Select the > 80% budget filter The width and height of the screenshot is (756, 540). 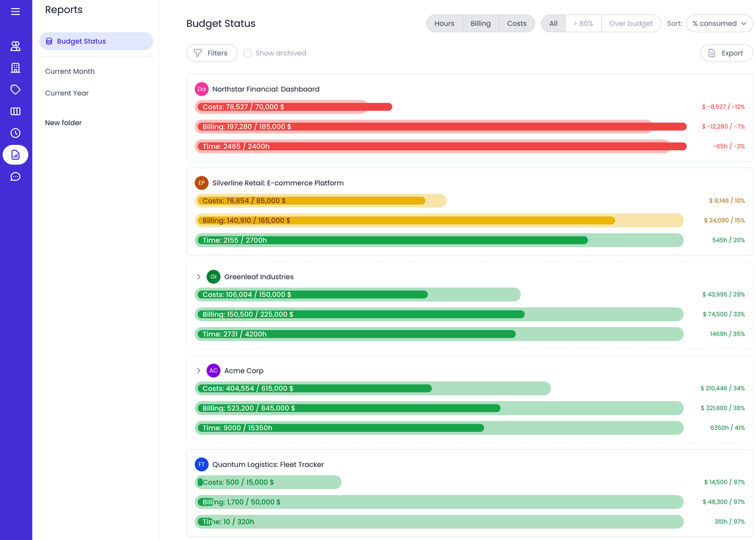583,24
